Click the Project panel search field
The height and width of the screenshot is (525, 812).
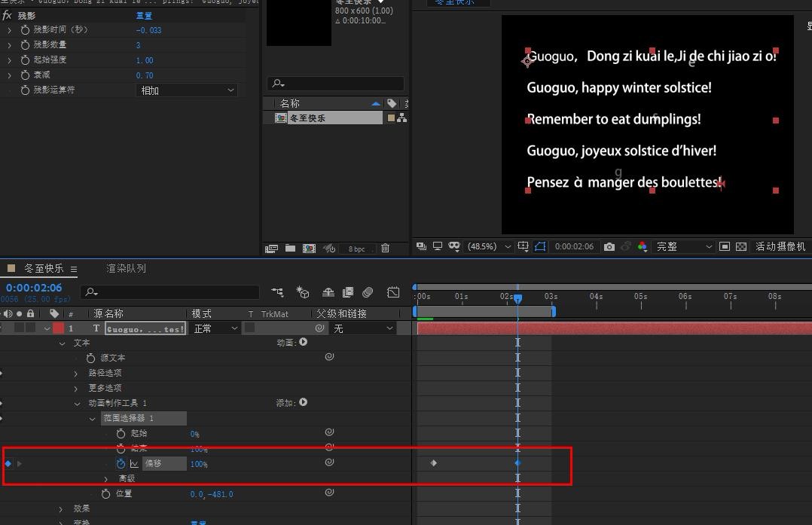click(336, 84)
